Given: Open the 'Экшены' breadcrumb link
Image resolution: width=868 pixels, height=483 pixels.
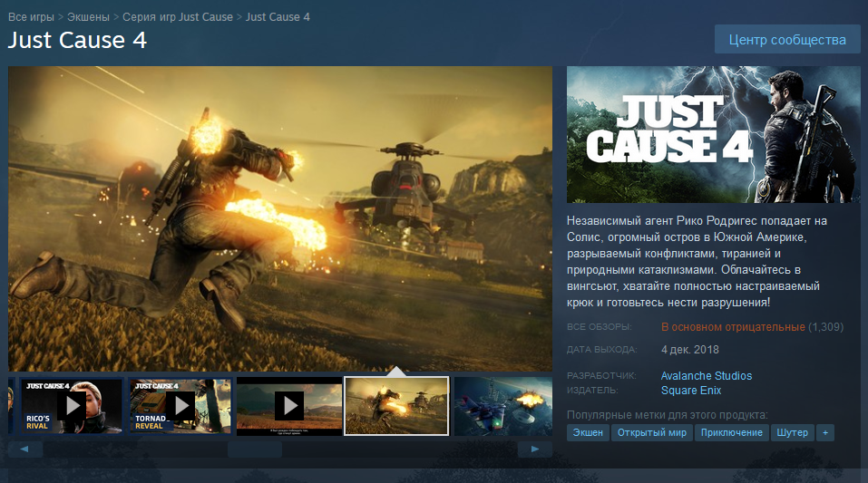Looking at the screenshot, I should point(88,17).
